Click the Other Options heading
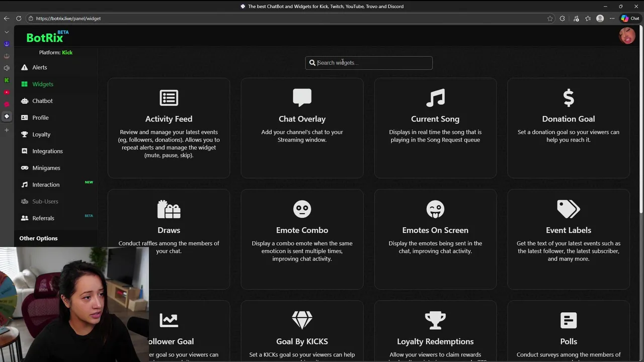Screen dimensions: 644x362 (38, 238)
